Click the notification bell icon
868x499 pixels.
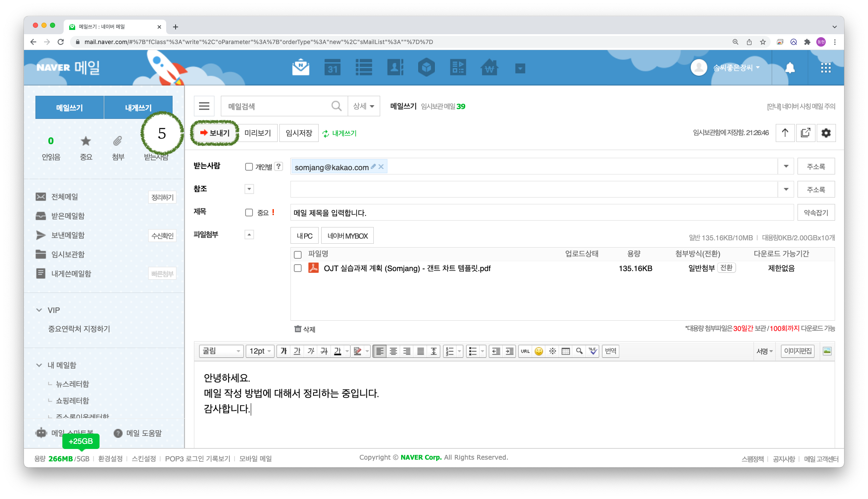[x=790, y=68]
